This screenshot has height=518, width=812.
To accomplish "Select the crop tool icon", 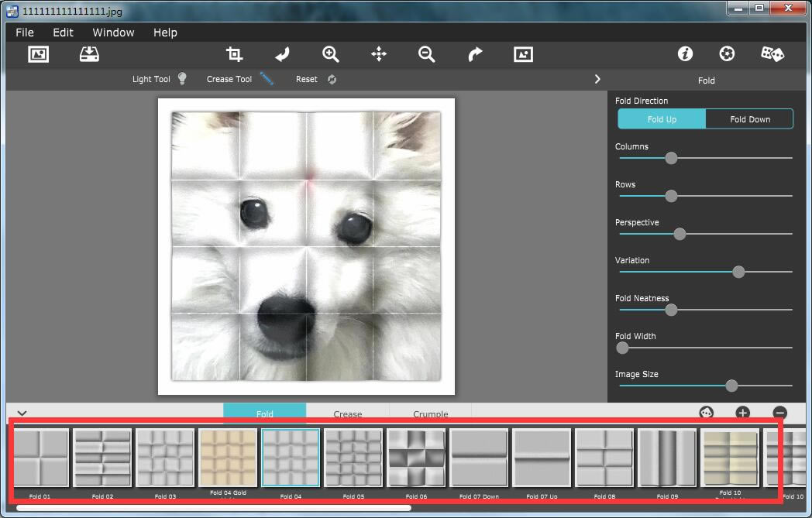I will click(234, 53).
